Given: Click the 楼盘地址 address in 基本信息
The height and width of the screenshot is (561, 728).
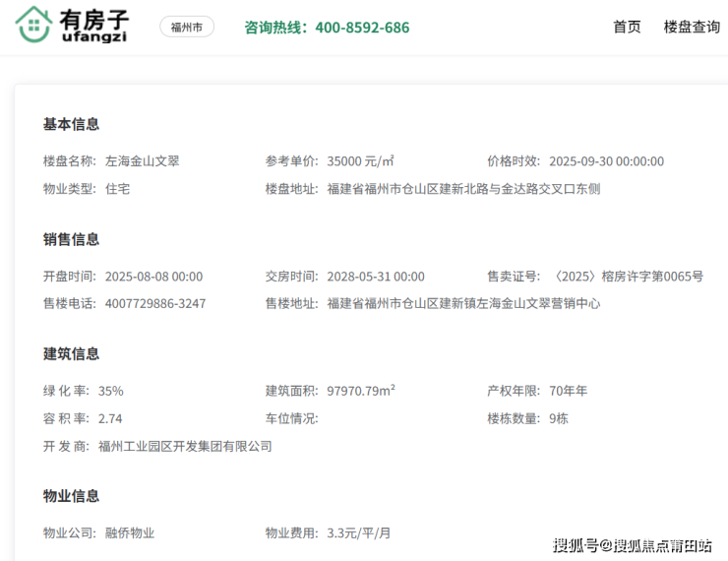Looking at the screenshot, I should [463, 188].
